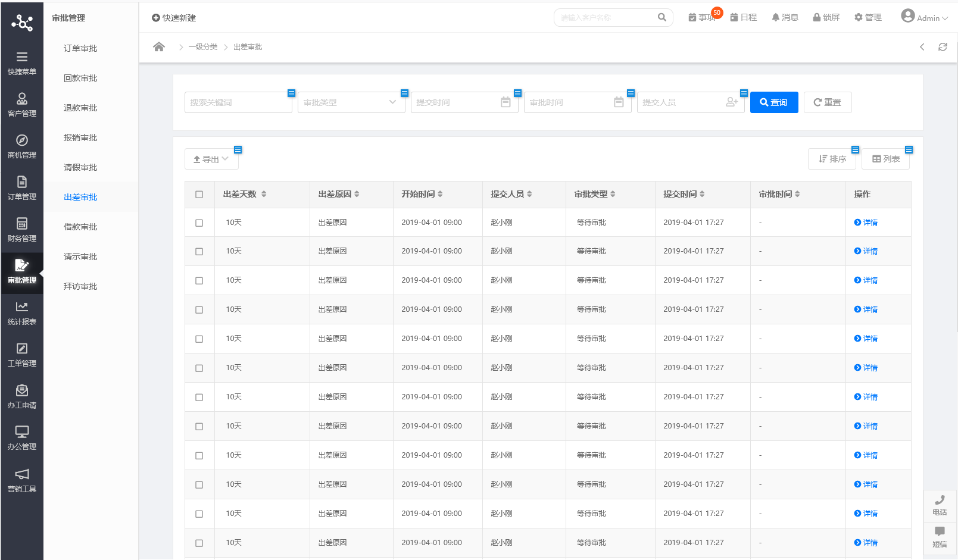This screenshot has height=560, width=958.
Task: Click back arrow in breadcrumb bar
Action: tap(922, 46)
